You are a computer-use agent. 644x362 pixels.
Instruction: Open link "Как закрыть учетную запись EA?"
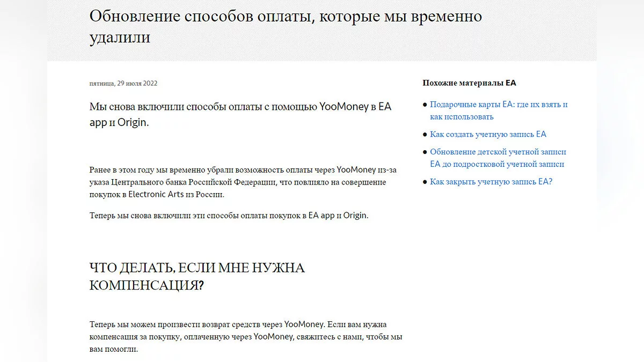(x=491, y=181)
